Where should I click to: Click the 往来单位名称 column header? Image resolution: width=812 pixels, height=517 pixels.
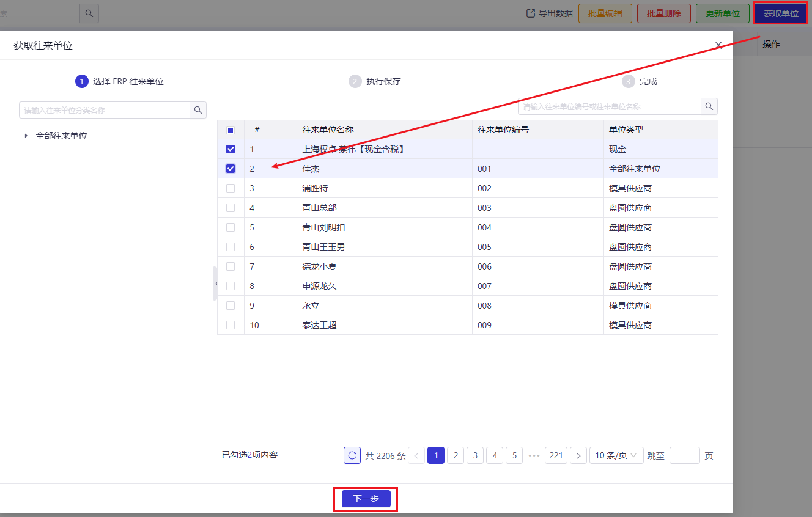(x=385, y=130)
